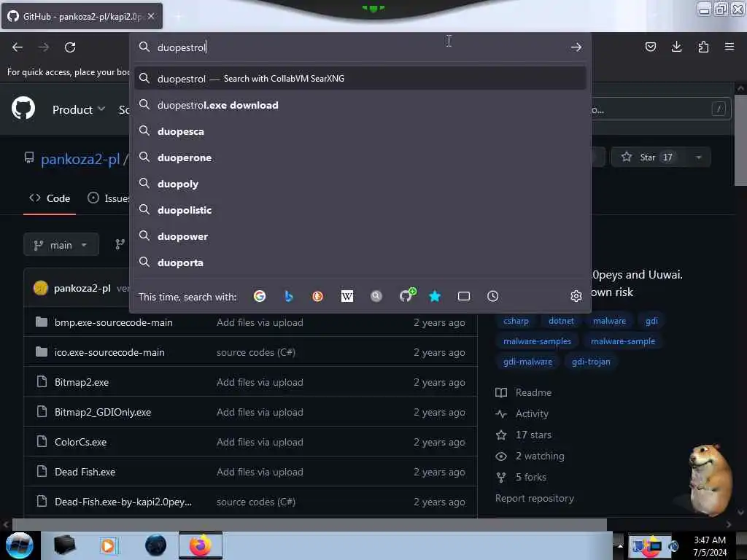This screenshot has width=747, height=560.
Task: Open the ColorCs.exe file
Action: (80, 442)
